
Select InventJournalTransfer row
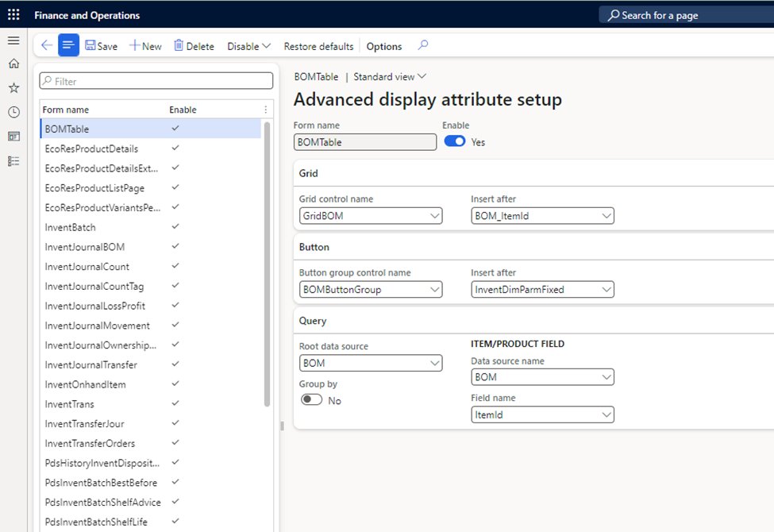(x=151, y=364)
